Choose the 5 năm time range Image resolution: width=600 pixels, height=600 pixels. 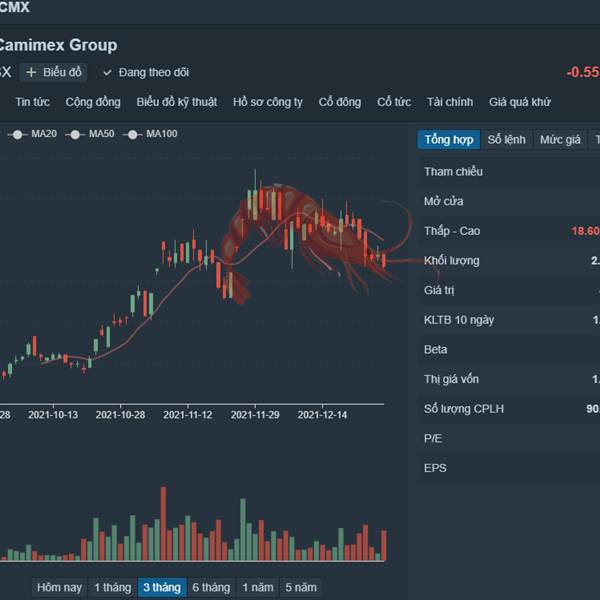301,587
